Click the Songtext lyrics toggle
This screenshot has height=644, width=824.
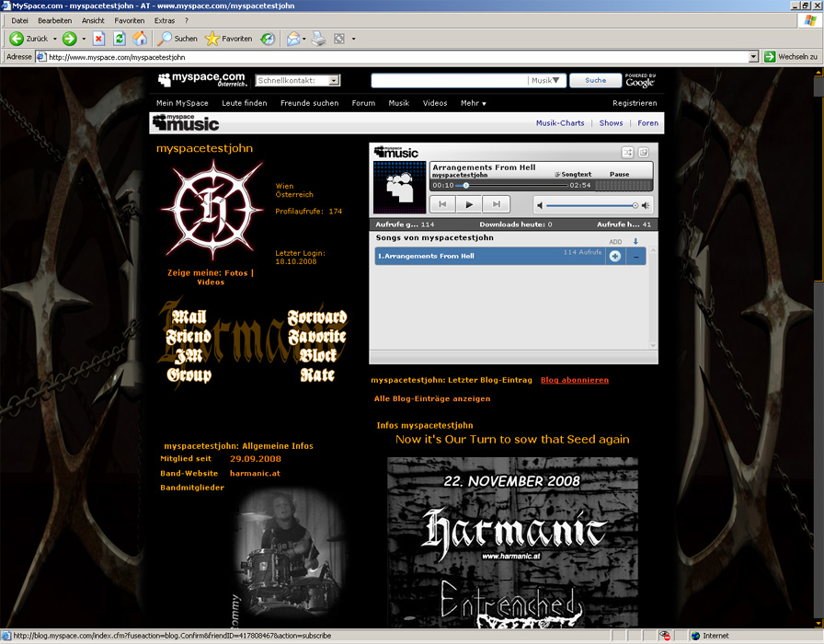click(573, 174)
